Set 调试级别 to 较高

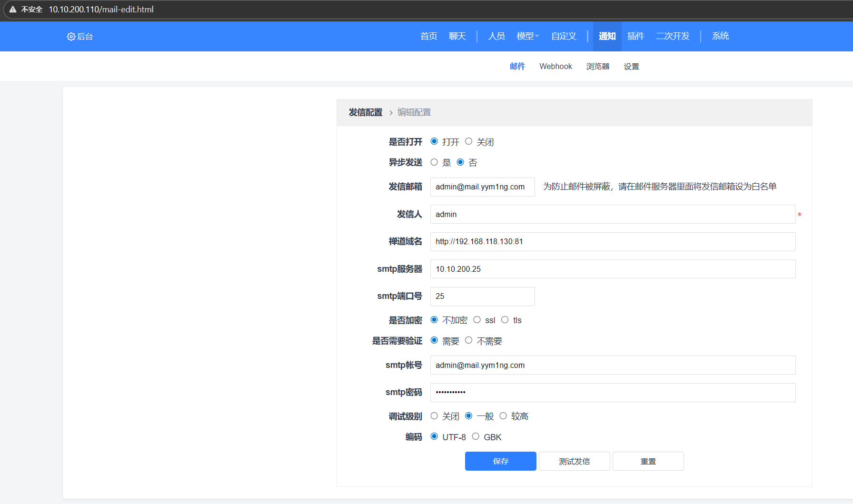pos(503,416)
